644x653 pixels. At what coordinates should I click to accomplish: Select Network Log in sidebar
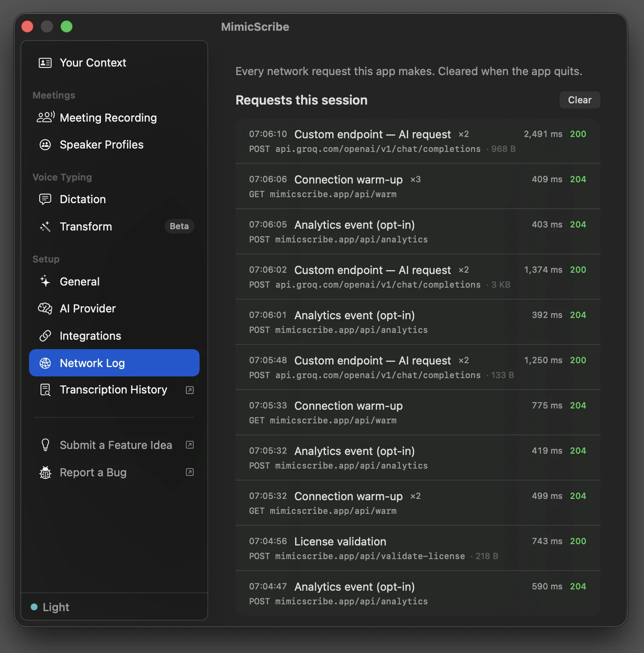(x=114, y=363)
